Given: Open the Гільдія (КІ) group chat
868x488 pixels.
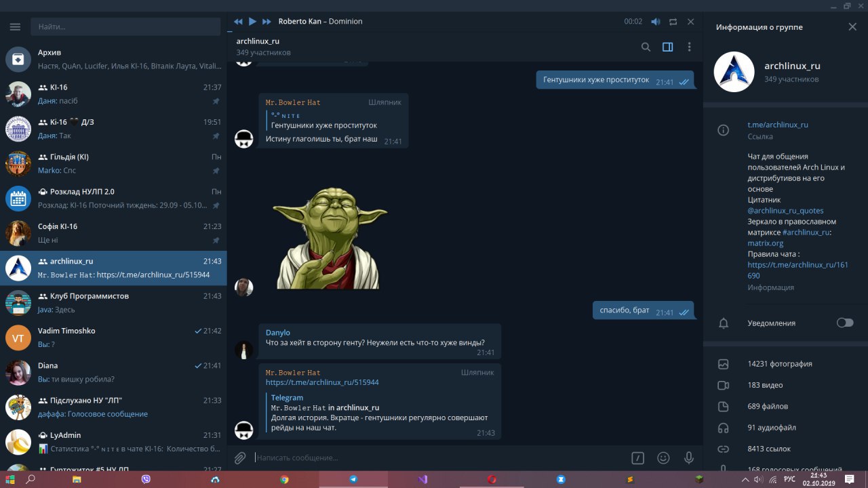Looking at the screenshot, I should [113, 163].
